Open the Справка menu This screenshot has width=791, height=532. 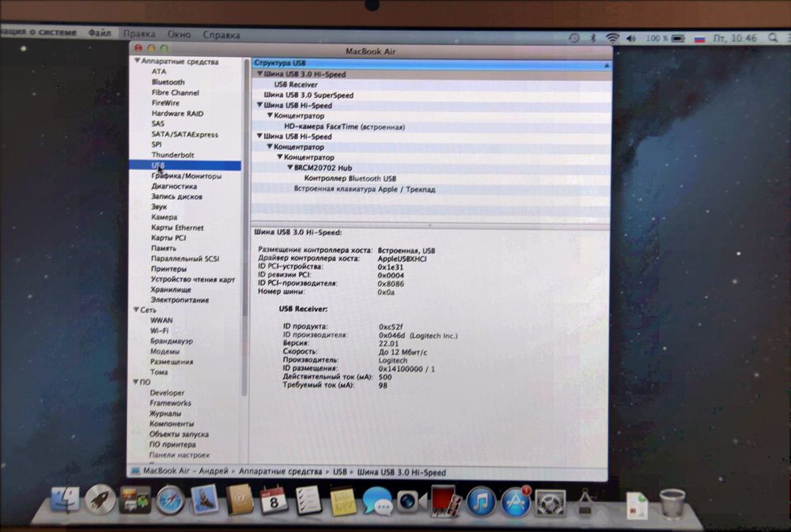point(221,36)
